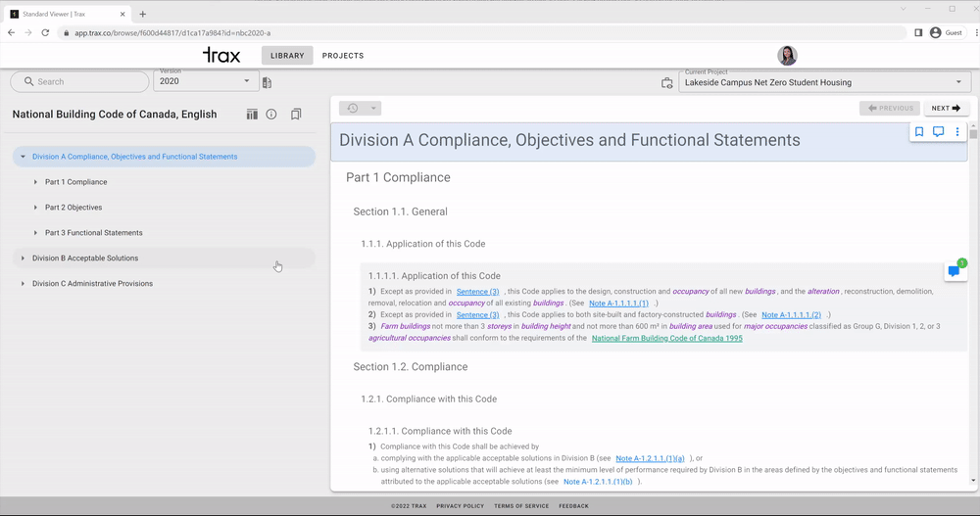Click the Section 1.1. General heading
This screenshot has width=980, height=516.
[400, 211]
